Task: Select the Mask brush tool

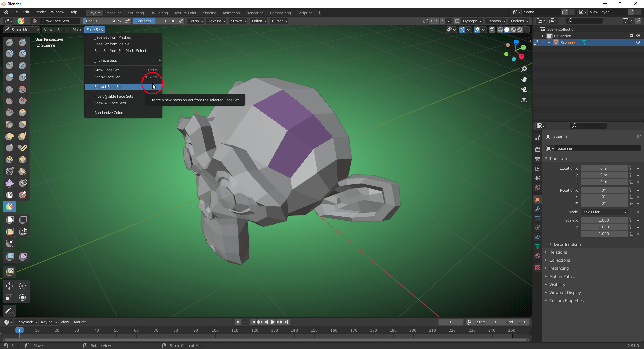Action: click(x=9, y=195)
